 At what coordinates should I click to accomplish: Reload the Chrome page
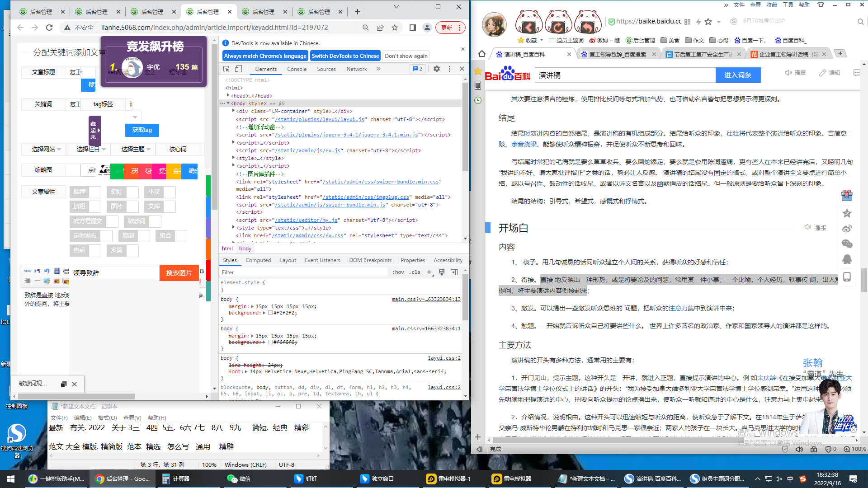pyautogui.click(x=49, y=28)
